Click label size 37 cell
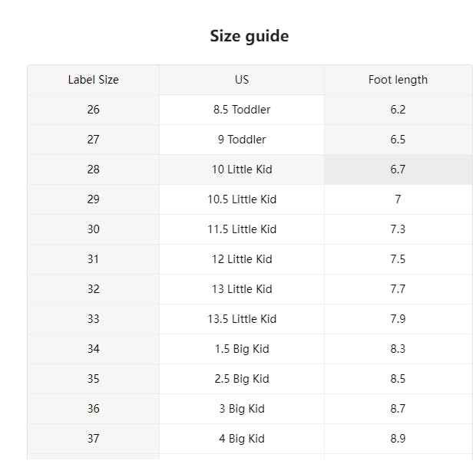Screen dimensions: 476x474 click(93, 439)
